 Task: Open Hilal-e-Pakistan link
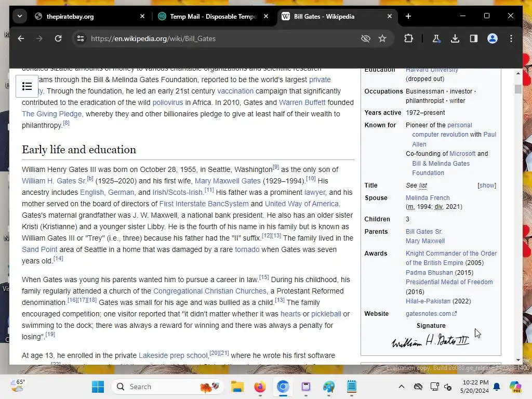pos(428,301)
